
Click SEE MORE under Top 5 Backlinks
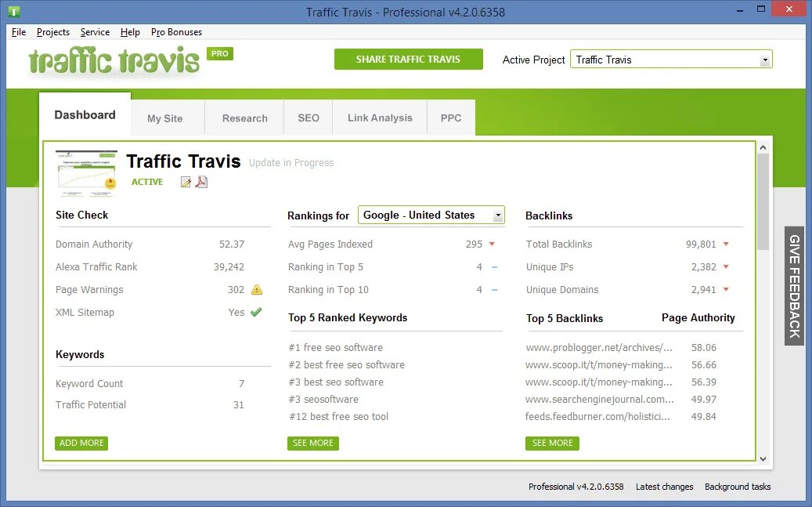pyautogui.click(x=552, y=444)
